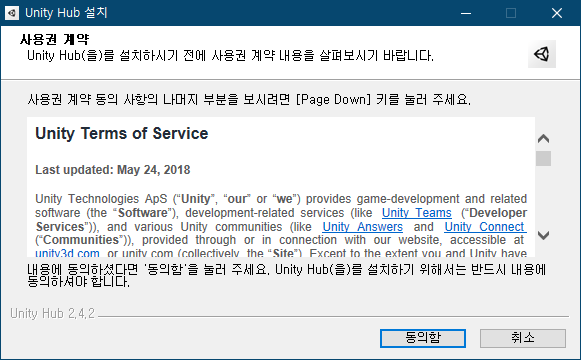Click the Unity Hub 2.4.2 version label
581x360 pixels.
click(x=53, y=314)
